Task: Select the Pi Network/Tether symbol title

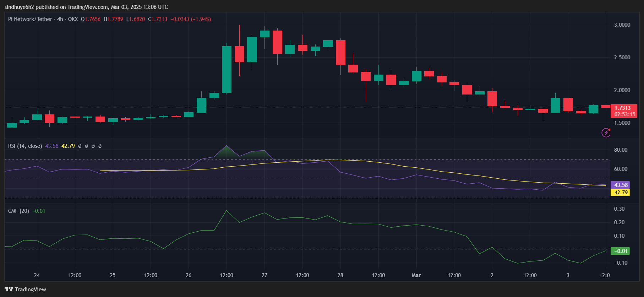Action: coord(30,19)
